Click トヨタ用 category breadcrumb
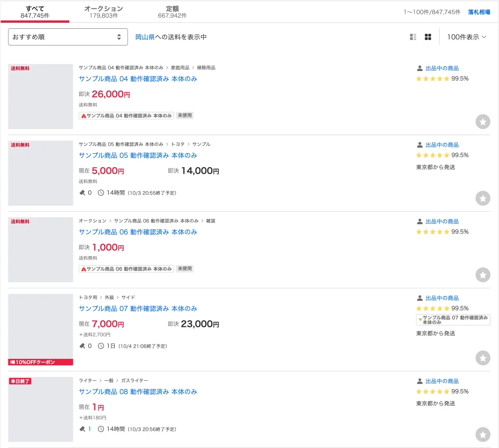The width and height of the screenshot is (499, 448). pos(88,298)
